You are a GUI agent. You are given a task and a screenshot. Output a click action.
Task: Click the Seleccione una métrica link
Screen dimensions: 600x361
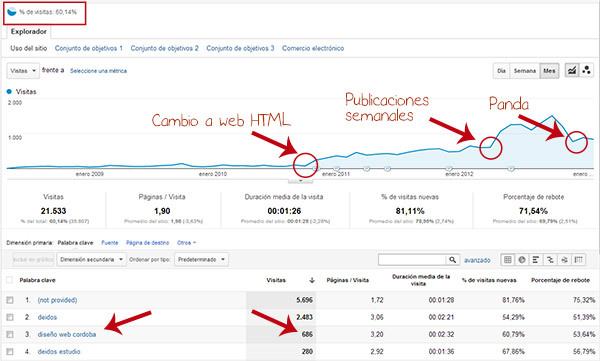98,71
